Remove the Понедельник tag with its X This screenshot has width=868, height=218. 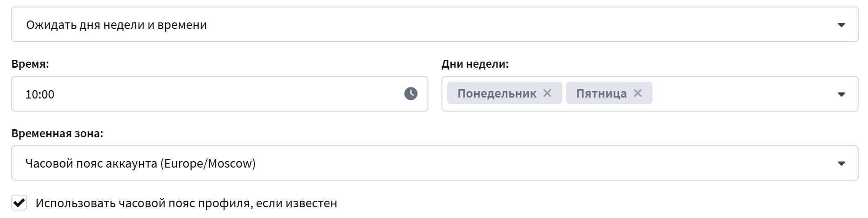(547, 93)
